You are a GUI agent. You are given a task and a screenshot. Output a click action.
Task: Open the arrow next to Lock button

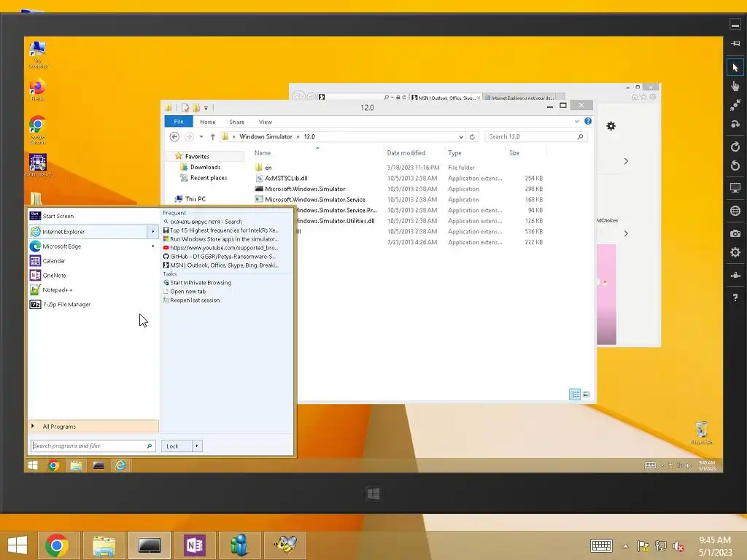coord(197,446)
